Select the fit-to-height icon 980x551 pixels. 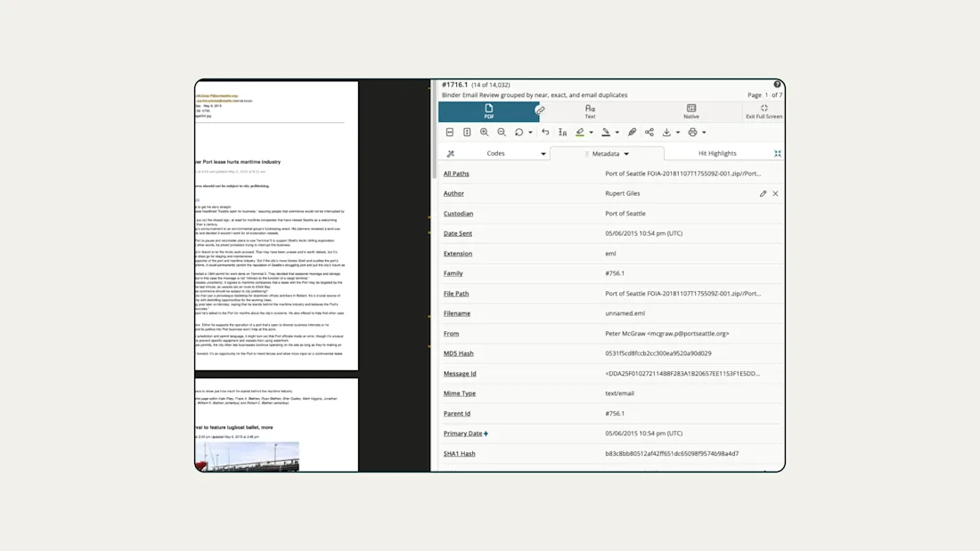(467, 133)
